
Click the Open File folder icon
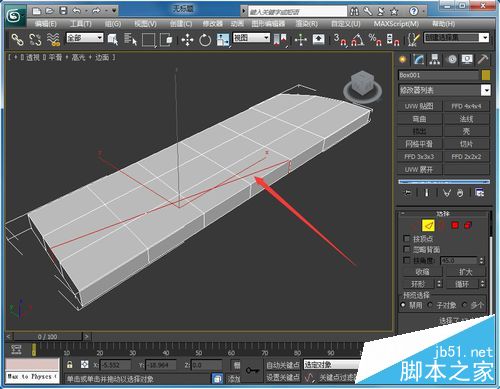click(49, 11)
